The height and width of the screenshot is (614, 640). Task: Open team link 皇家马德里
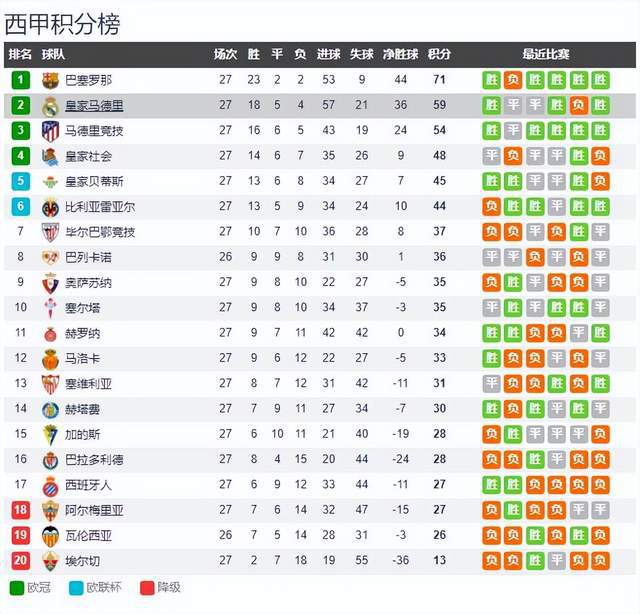click(94, 105)
